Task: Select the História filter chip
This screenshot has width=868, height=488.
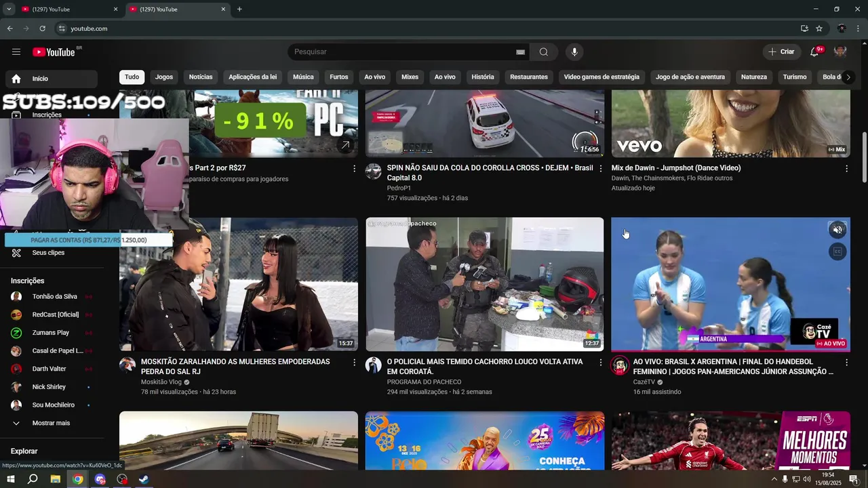Action: (483, 77)
